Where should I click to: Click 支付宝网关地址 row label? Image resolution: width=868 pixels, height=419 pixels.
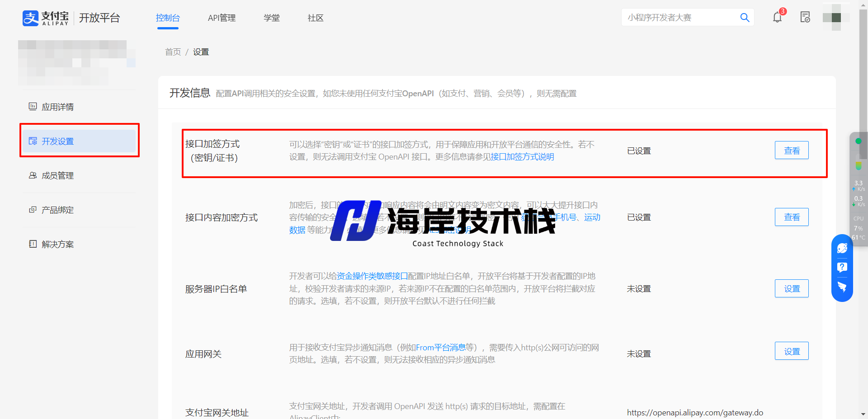(x=217, y=412)
